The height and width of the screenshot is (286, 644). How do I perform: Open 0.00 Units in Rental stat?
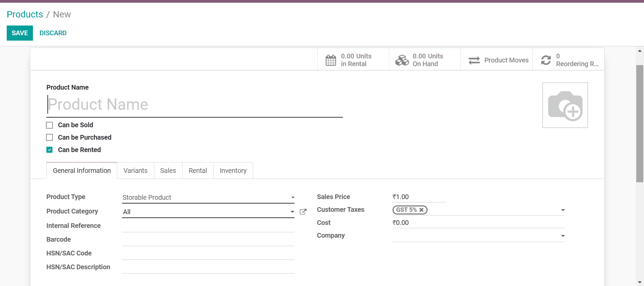[x=353, y=60]
